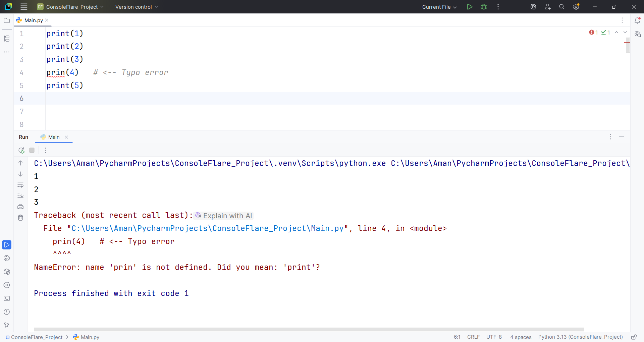
Task: Toggle soft-wrap in the console output
Action: point(20,185)
